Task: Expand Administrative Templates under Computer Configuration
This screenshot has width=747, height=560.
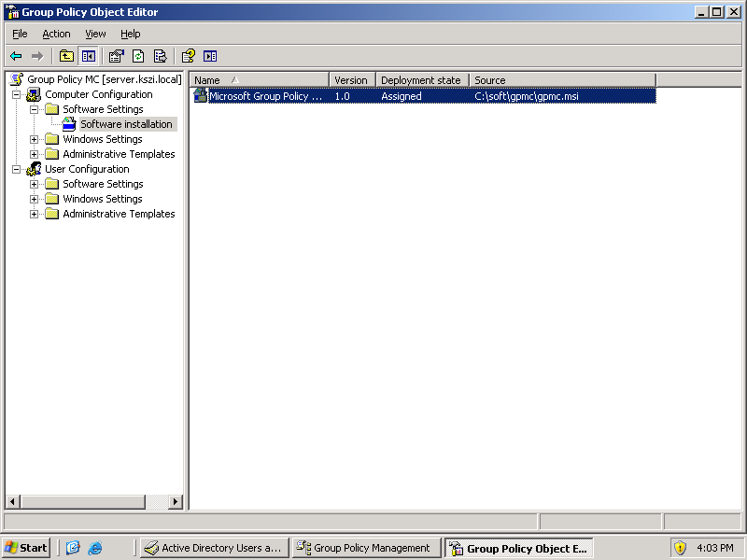Action: pyautogui.click(x=34, y=154)
